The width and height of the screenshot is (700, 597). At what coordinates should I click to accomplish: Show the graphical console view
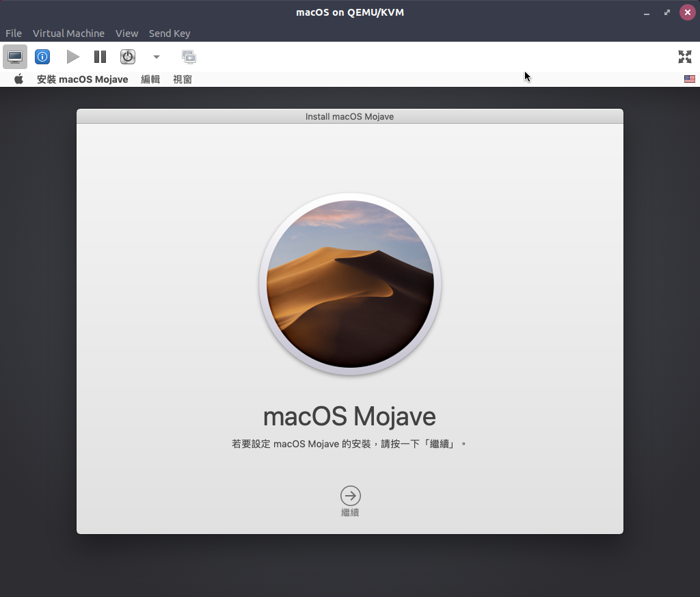click(x=15, y=57)
